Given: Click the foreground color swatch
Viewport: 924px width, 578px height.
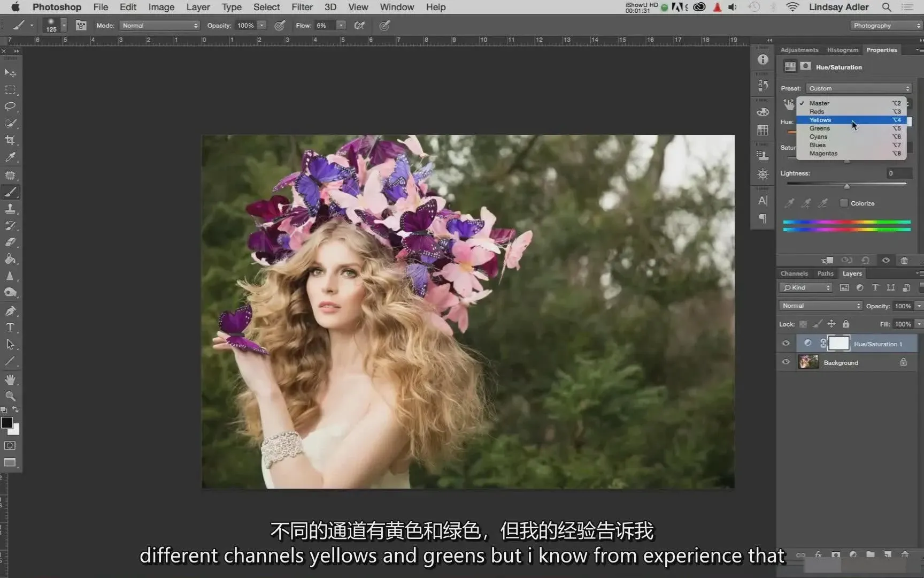Looking at the screenshot, I should click(x=7, y=423).
